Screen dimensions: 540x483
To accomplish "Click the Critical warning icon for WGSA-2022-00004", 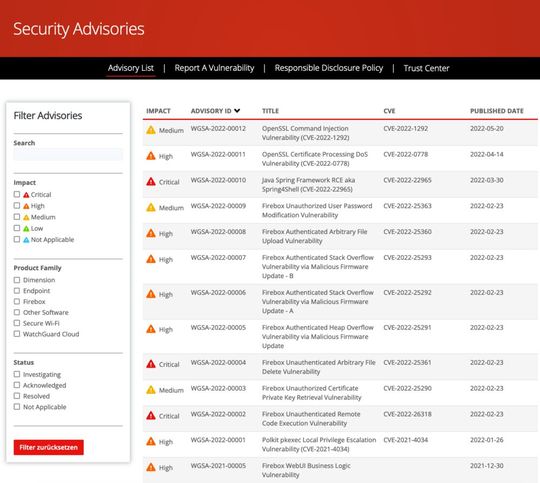I will coord(151,364).
